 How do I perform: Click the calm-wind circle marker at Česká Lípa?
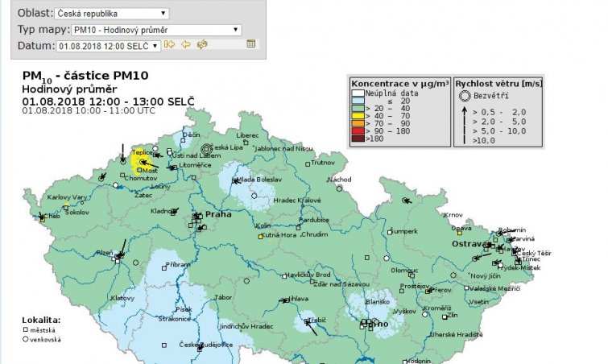(x=207, y=148)
